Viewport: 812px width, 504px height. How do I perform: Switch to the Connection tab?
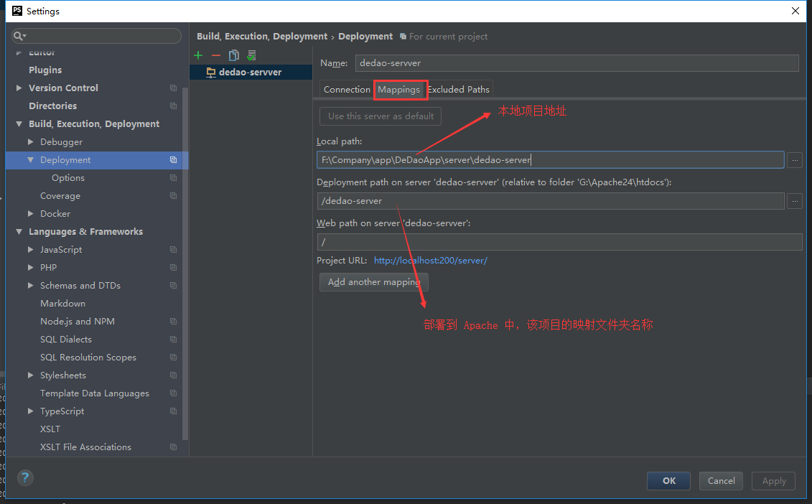click(x=347, y=90)
